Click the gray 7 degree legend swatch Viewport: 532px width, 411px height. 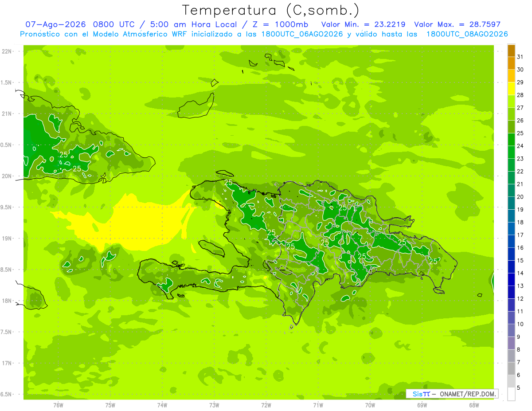(511, 368)
